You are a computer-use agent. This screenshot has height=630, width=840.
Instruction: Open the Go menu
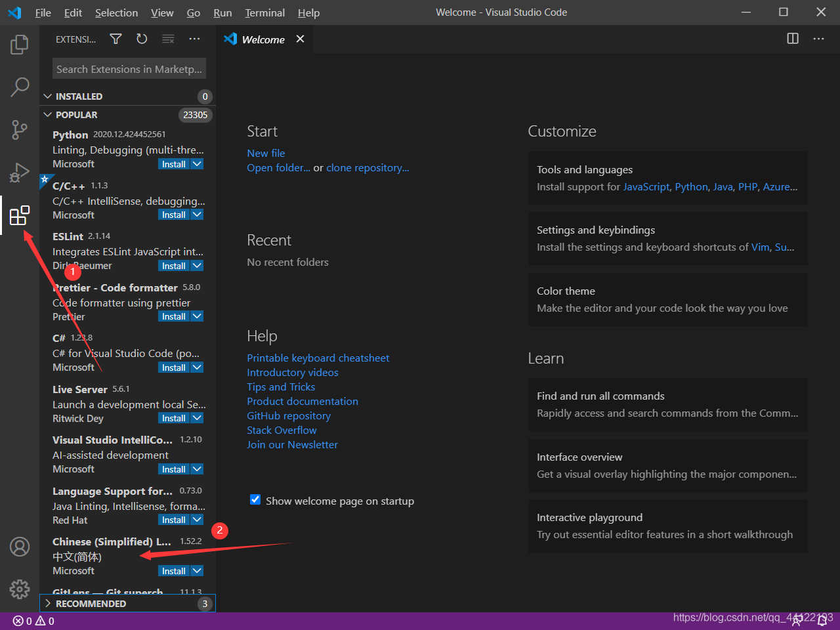(x=194, y=12)
